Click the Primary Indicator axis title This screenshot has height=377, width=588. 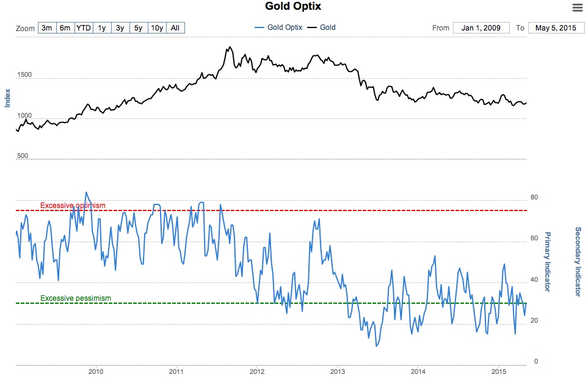click(547, 262)
